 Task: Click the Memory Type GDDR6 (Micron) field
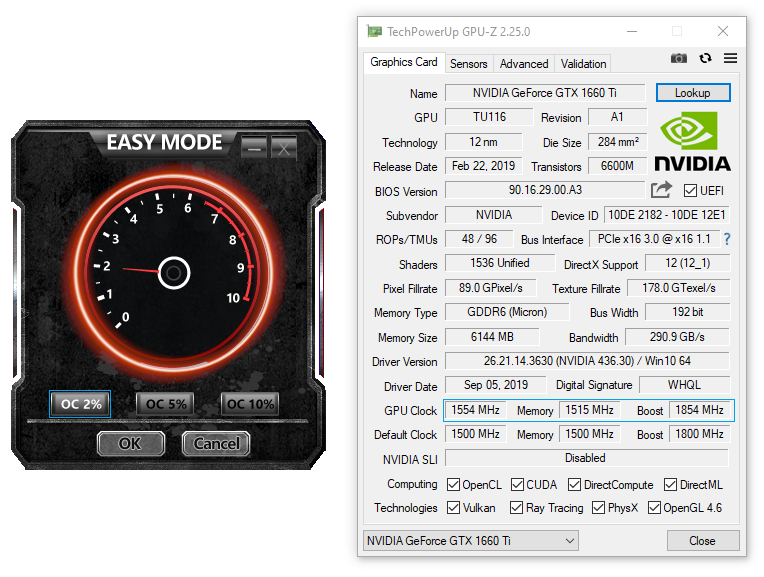507,312
